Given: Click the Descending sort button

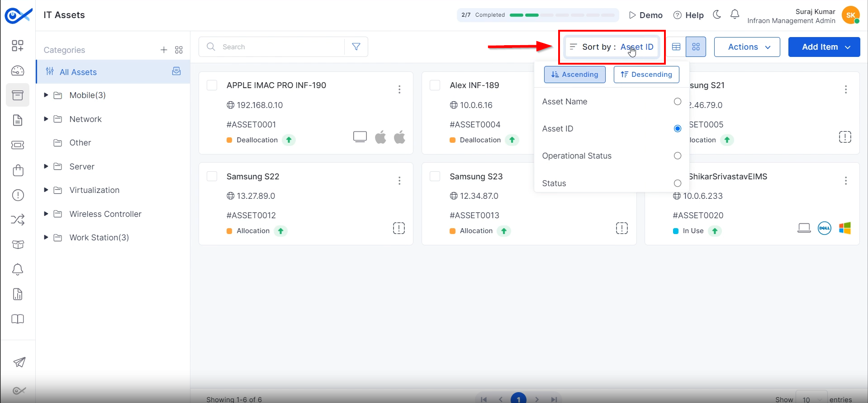Looking at the screenshot, I should 646,75.
